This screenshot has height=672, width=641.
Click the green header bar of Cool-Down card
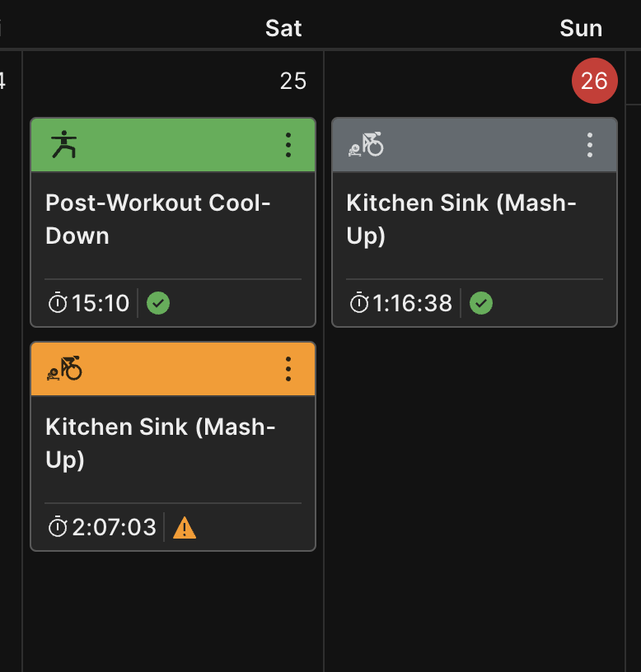173,145
